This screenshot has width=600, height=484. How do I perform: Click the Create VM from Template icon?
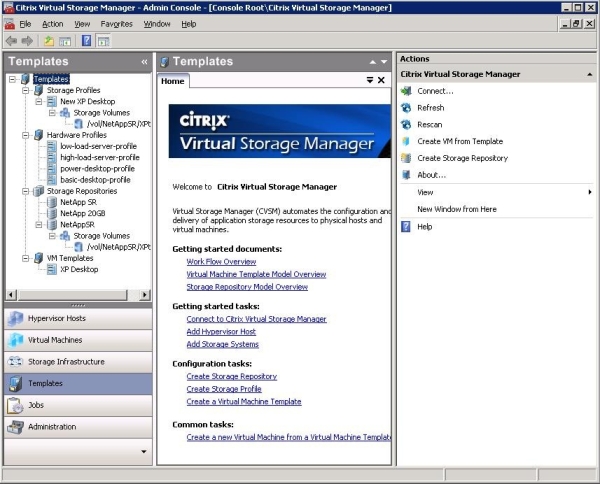[406, 141]
